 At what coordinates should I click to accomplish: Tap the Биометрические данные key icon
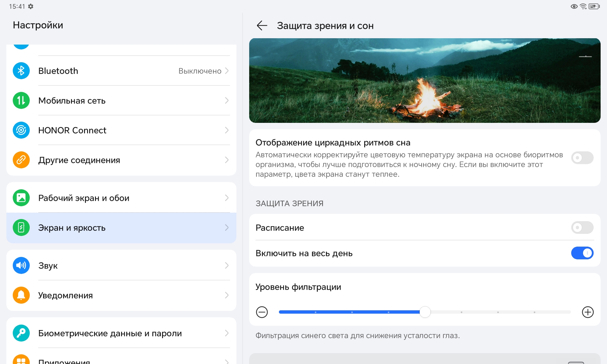pos(21,333)
